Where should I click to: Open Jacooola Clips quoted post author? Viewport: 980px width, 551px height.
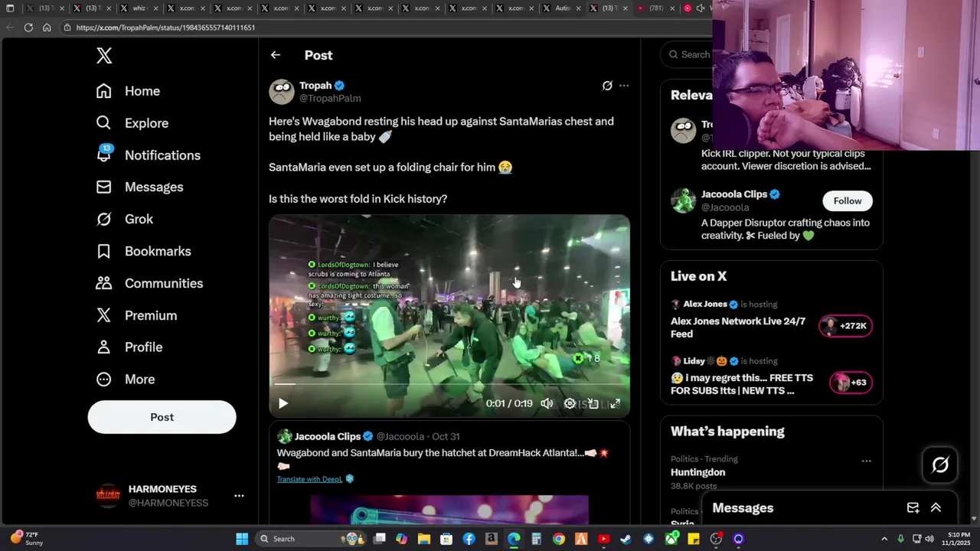[x=328, y=436]
